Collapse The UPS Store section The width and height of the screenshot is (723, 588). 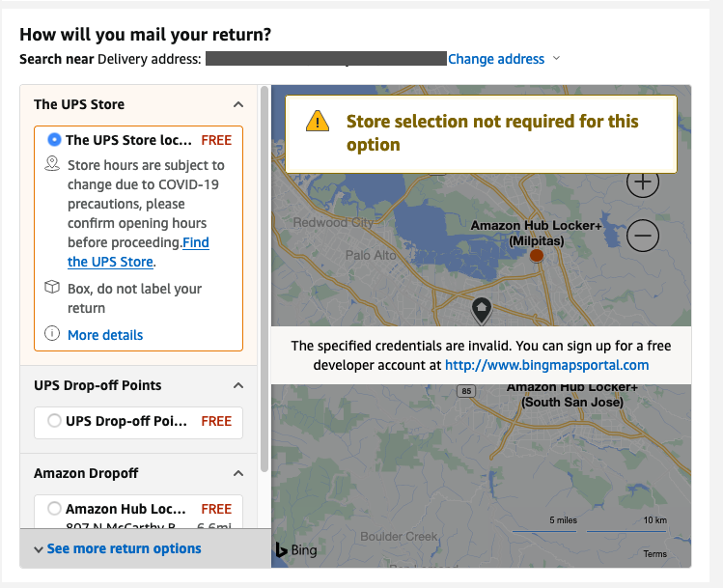click(x=238, y=104)
